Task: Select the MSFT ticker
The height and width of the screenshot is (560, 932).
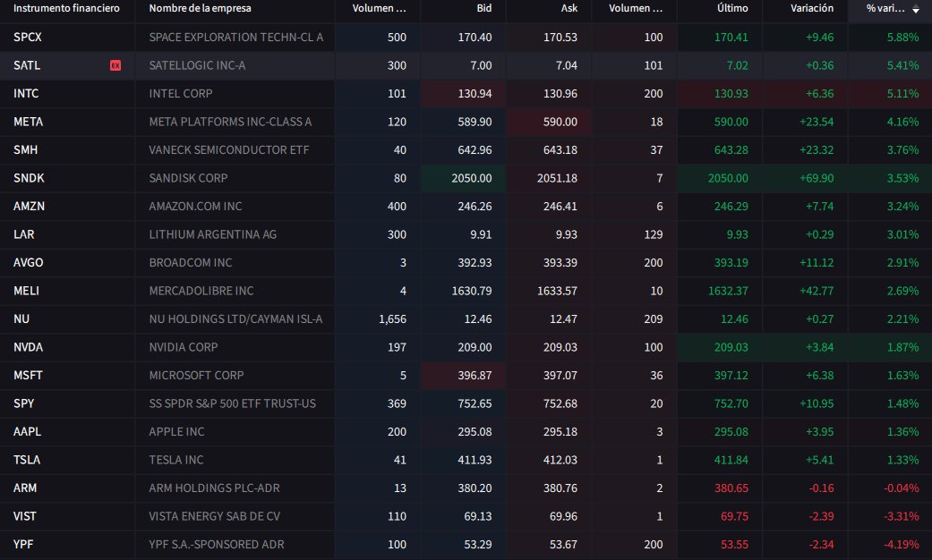Action: coord(28,376)
